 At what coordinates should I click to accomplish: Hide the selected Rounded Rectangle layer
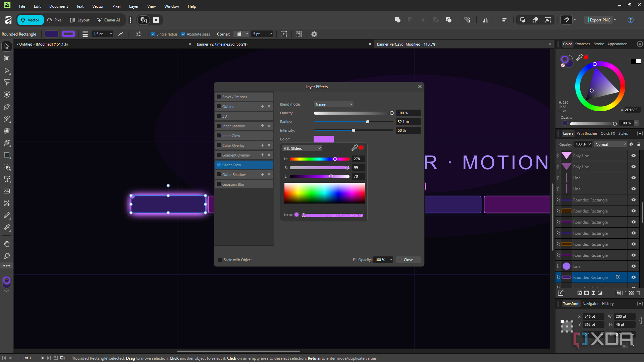click(634, 278)
